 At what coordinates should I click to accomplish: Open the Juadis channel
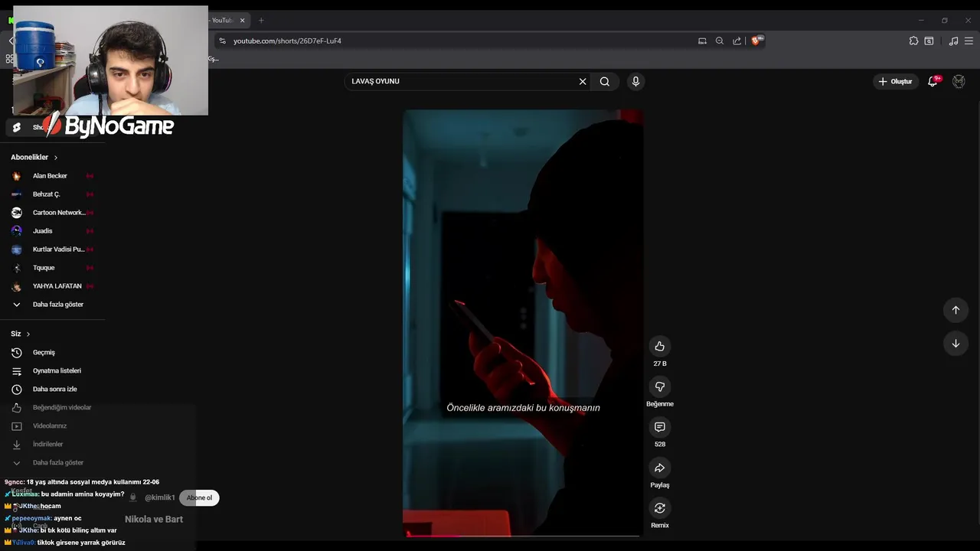coord(43,231)
